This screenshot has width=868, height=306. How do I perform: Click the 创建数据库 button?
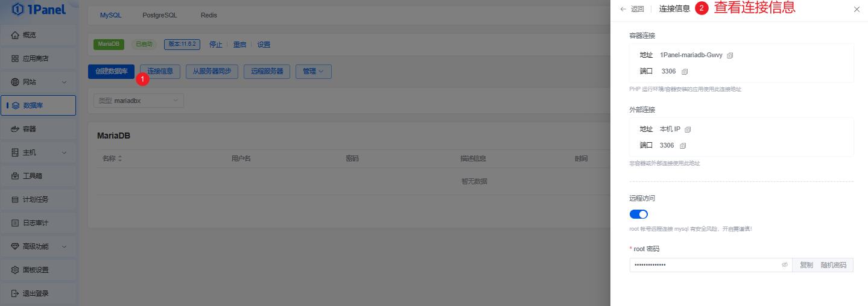(x=111, y=71)
